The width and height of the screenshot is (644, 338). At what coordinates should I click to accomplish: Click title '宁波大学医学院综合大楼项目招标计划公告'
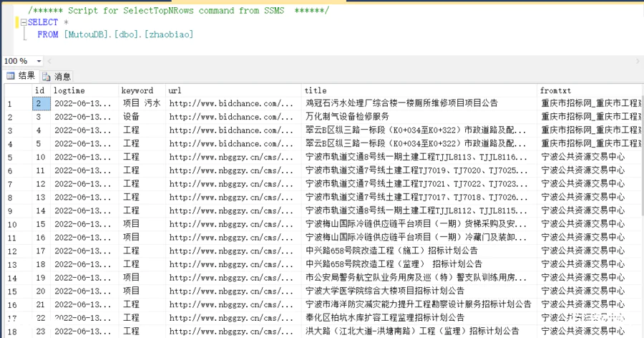coord(384,291)
